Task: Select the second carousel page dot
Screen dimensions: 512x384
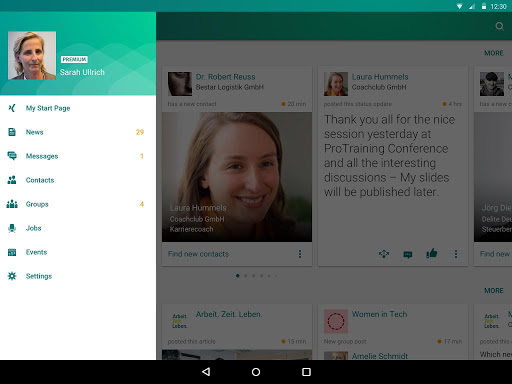Action: pos(246,276)
